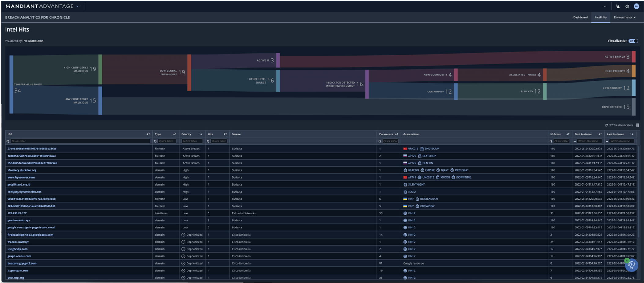Click the malware icon beside SPICYSOUP

tap(422, 149)
